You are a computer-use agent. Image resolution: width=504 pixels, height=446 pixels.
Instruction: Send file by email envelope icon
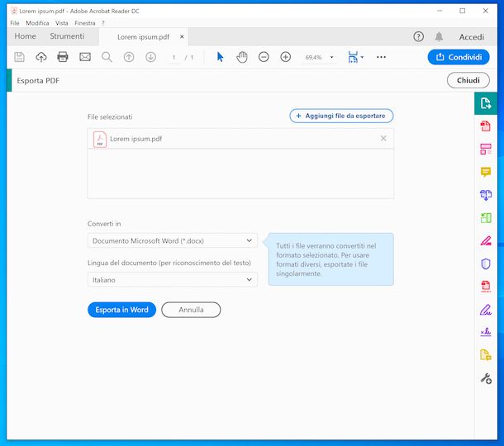point(85,57)
